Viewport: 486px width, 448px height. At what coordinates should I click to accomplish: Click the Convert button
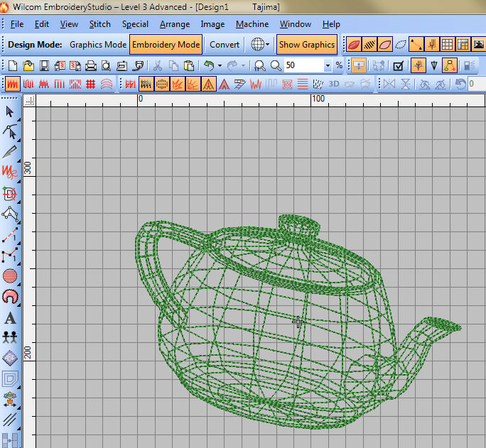click(224, 44)
